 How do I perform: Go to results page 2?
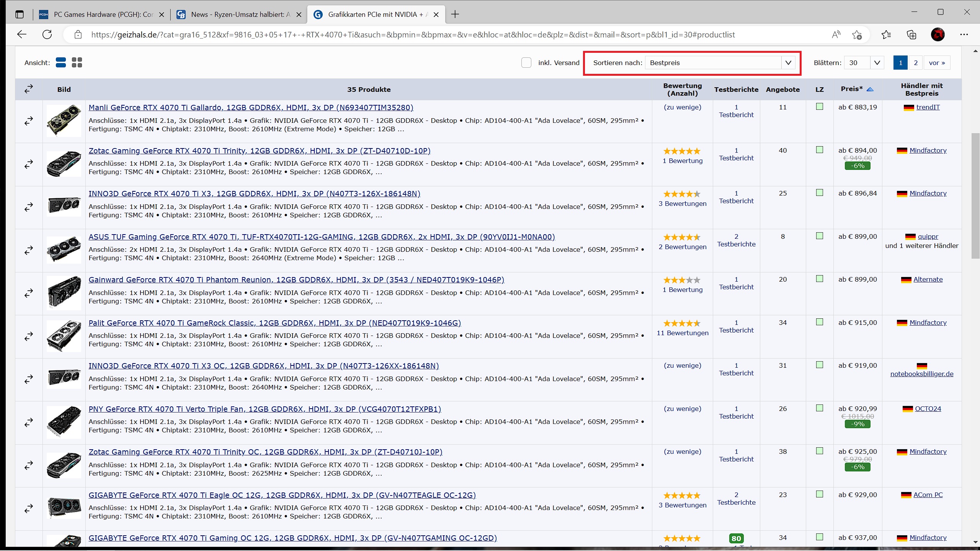[x=915, y=63]
